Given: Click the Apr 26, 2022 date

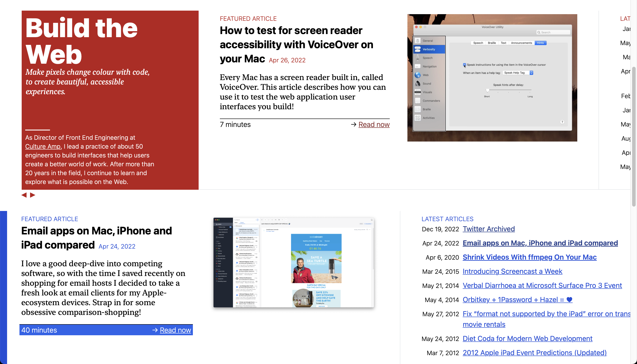Looking at the screenshot, I should click(287, 60).
